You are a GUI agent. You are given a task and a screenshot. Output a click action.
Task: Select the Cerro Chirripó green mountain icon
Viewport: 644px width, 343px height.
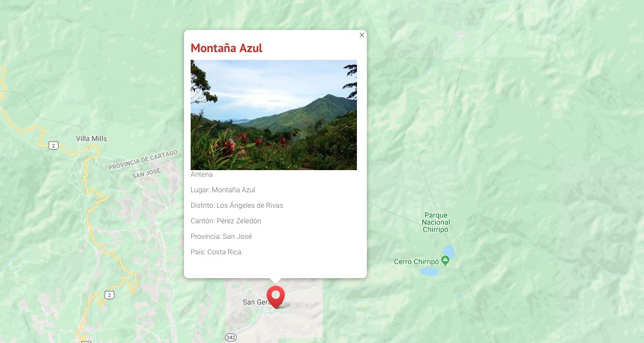[x=445, y=260]
